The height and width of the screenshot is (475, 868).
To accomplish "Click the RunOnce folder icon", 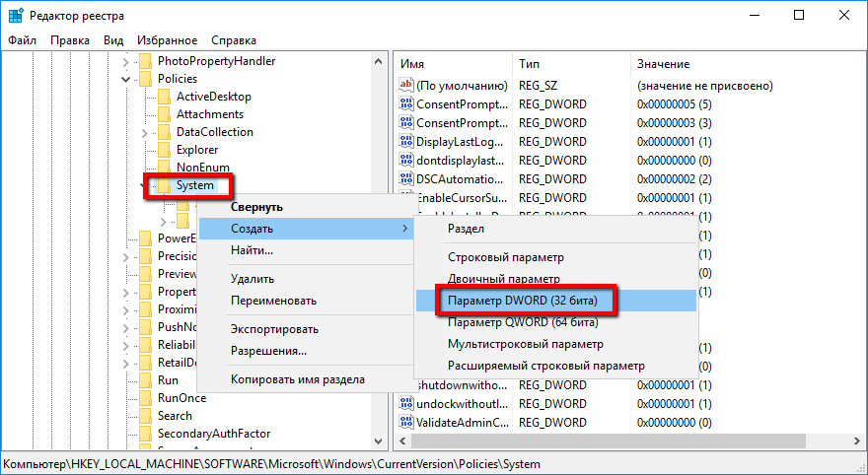I will click(x=146, y=398).
